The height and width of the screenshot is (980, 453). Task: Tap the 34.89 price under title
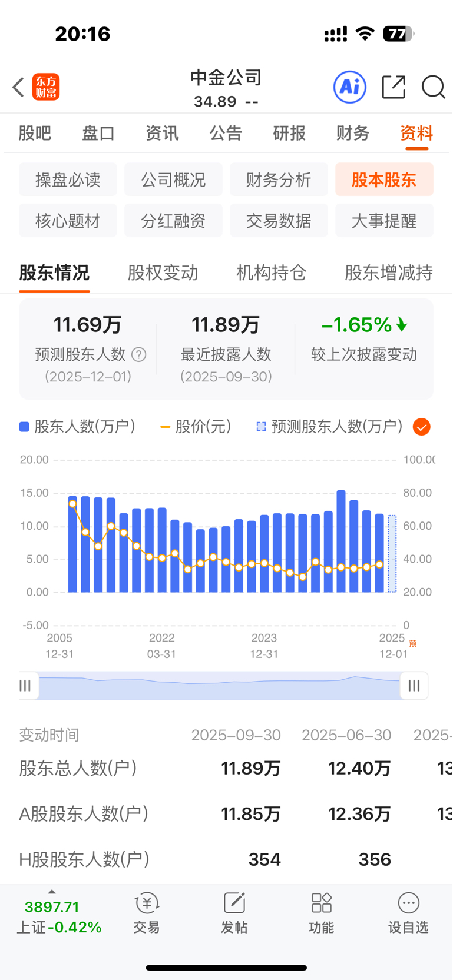click(215, 102)
